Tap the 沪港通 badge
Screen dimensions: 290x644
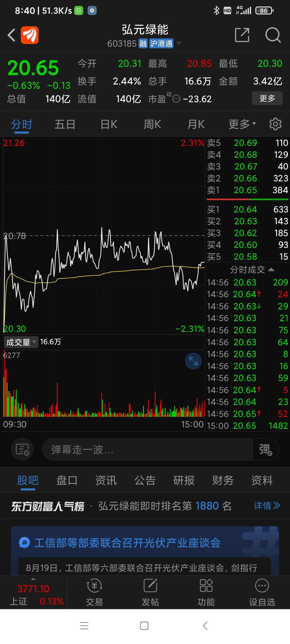tap(161, 43)
